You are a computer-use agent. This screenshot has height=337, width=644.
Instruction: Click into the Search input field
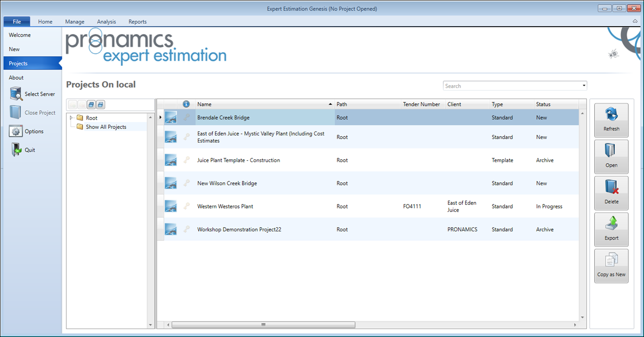click(x=511, y=86)
